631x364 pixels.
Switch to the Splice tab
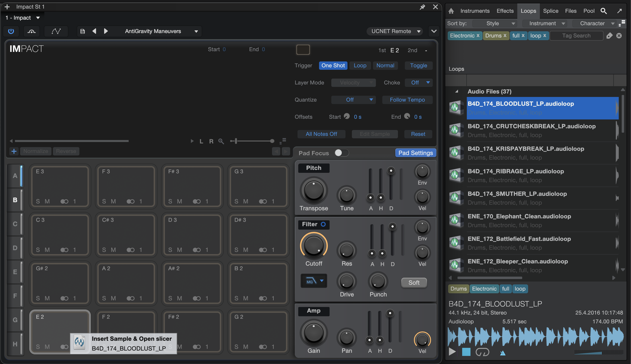(x=550, y=11)
